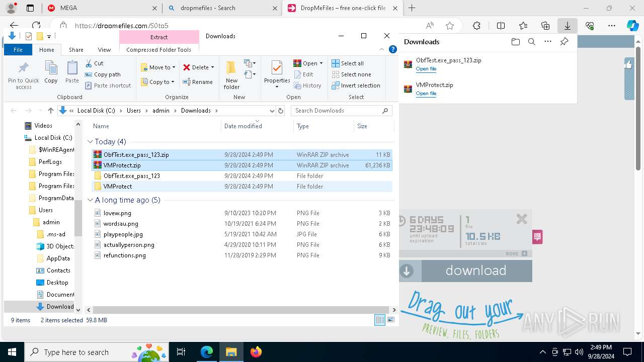Open the File menu tab

pyautogui.click(x=18, y=50)
